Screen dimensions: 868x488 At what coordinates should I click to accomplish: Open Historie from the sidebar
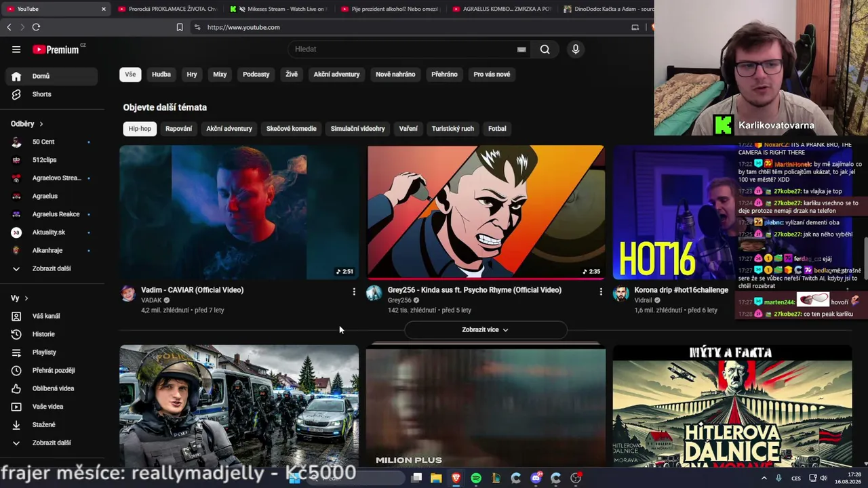[52, 334]
